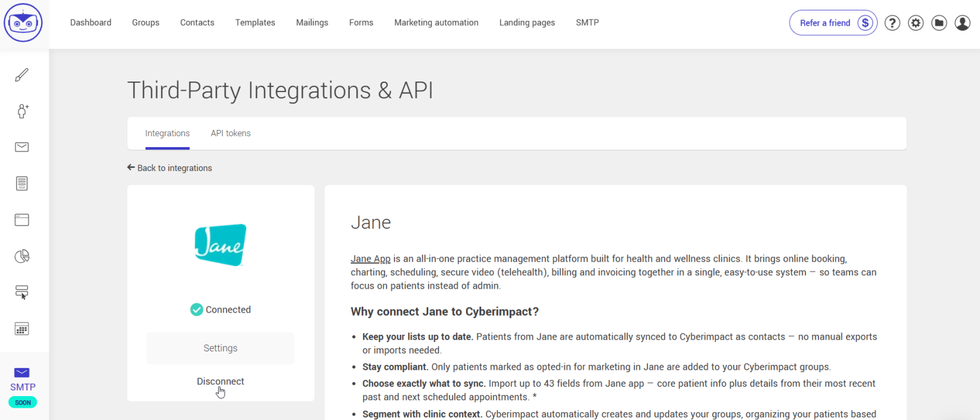Click the calendar grid icon in sidebar
This screenshot has width=980, height=420.
(22, 329)
